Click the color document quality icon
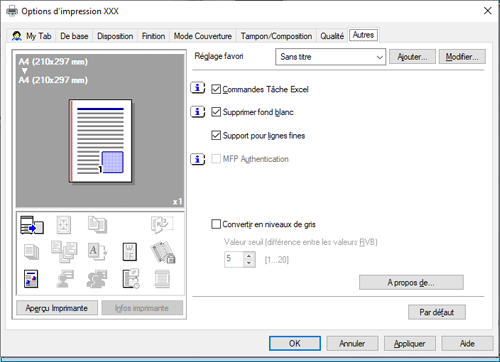 [31, 279]
